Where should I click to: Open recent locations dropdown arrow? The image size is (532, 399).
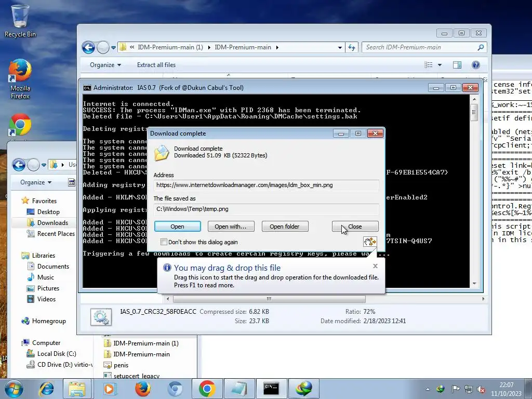click(x=113, y=47)
